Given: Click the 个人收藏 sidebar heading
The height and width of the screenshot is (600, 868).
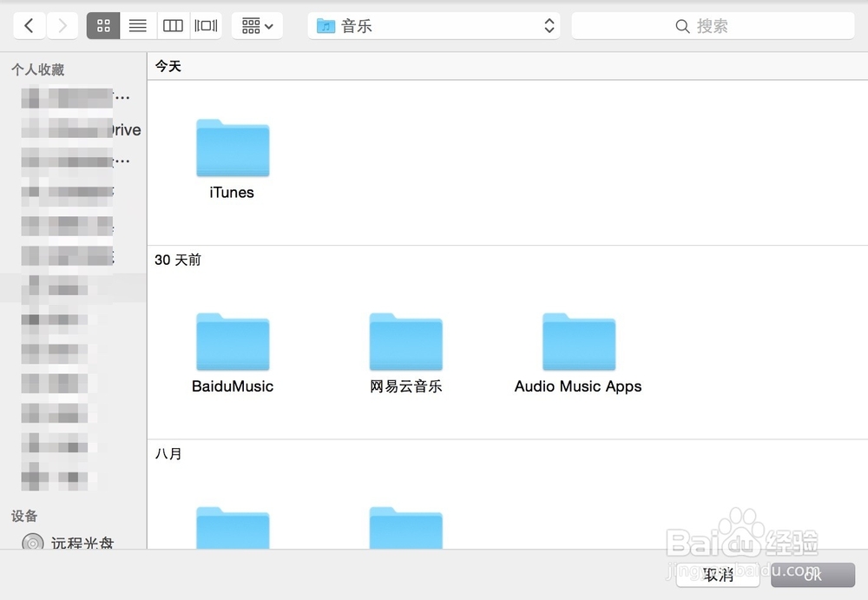Looking at the screenshot, I should tap(38, 69).
